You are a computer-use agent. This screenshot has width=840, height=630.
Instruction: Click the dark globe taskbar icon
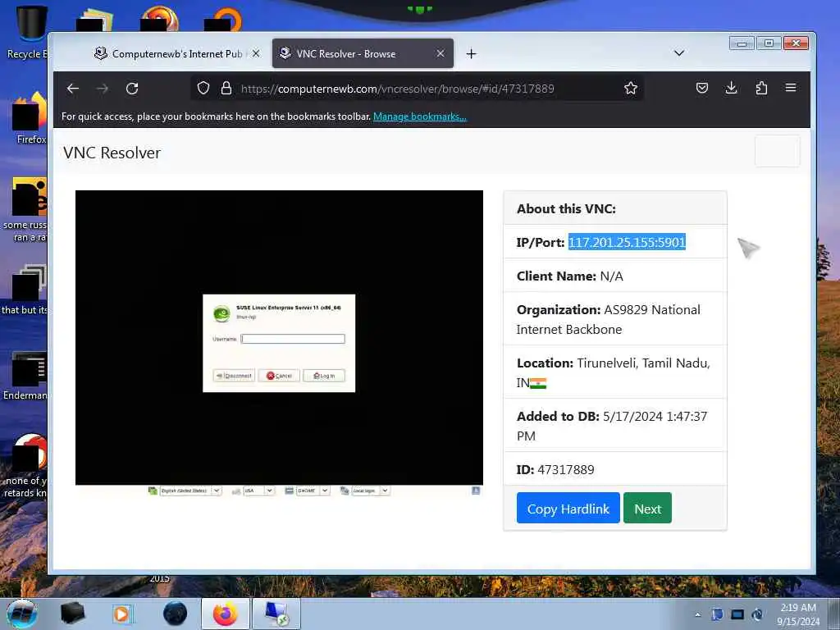[176, 614]
